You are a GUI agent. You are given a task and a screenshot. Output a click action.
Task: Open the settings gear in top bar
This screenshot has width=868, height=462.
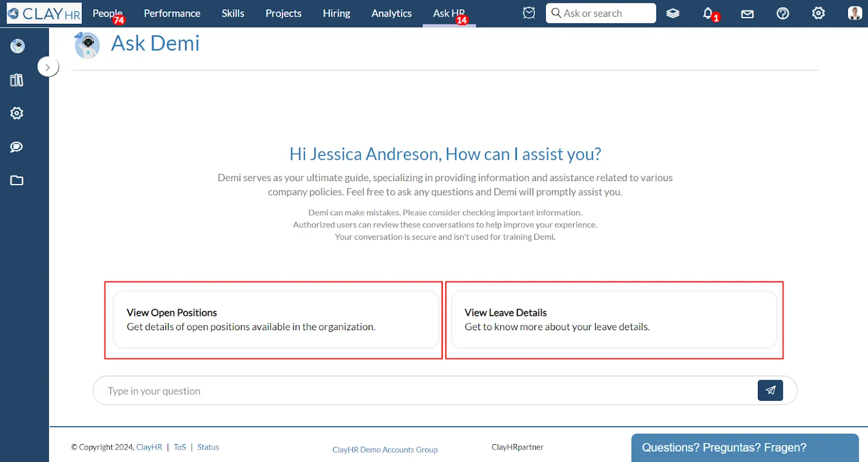(x=818, y=14)
